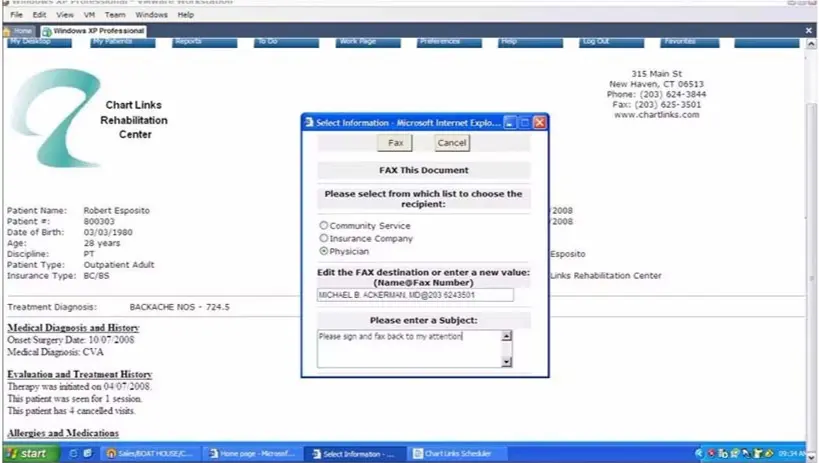
Task: Open the Windows menu
Action: [x=151, y=15]
